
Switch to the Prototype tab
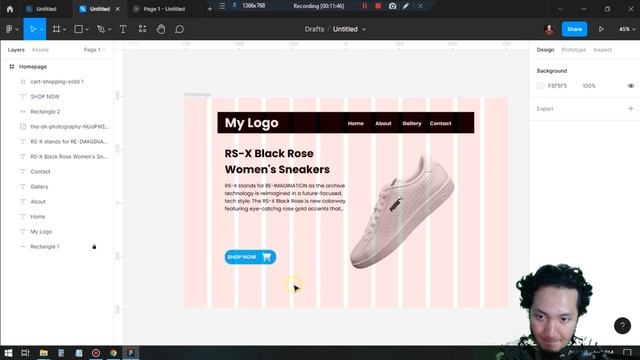[573, 50]
